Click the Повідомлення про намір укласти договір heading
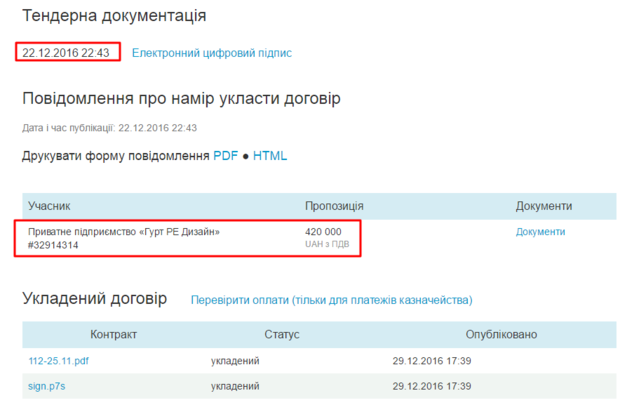Image resolution: width=620 pixels, height=412 pixels. click(x=181, y=98)
